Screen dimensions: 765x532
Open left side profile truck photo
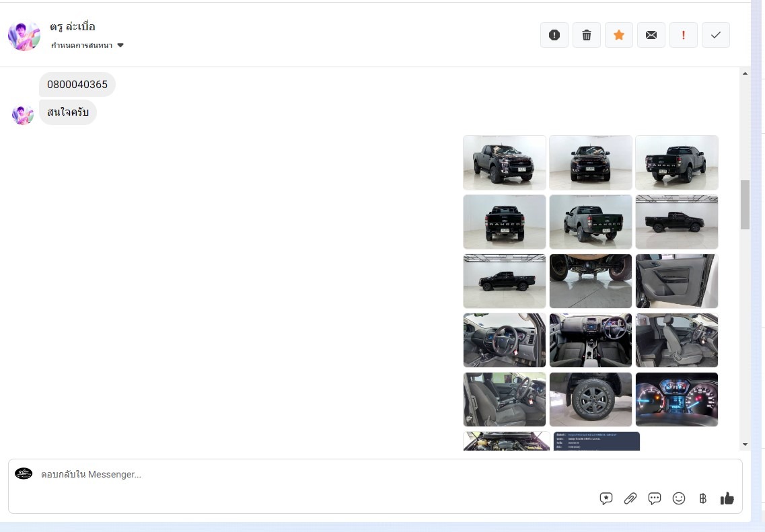point(505,281)
